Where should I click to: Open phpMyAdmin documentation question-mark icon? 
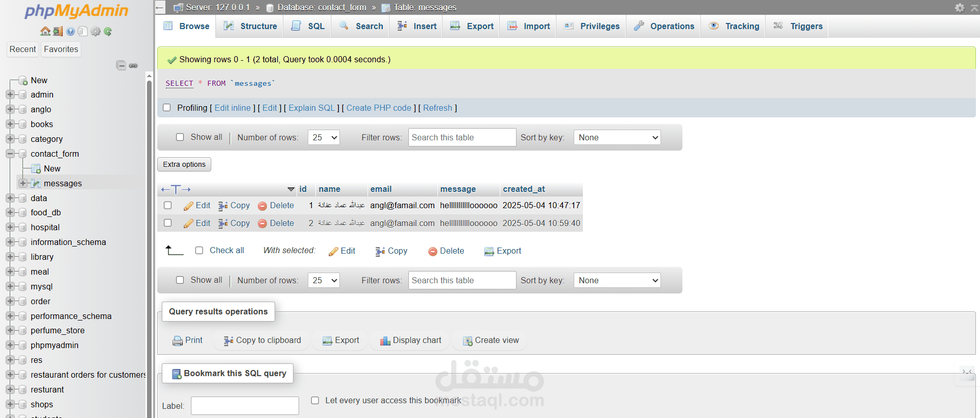(x=70, y=32)
